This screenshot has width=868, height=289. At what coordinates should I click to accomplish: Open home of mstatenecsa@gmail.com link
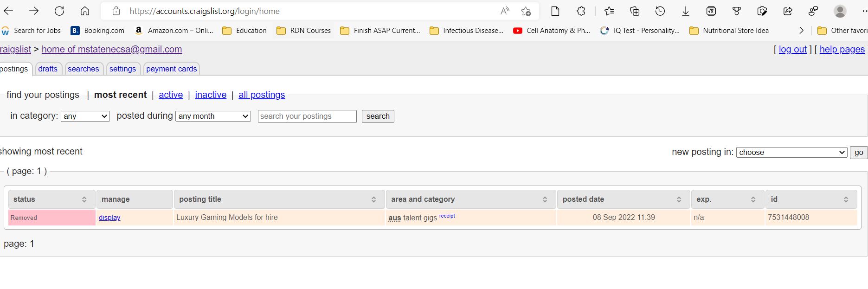pyautogui.click(x=112, y=49)
